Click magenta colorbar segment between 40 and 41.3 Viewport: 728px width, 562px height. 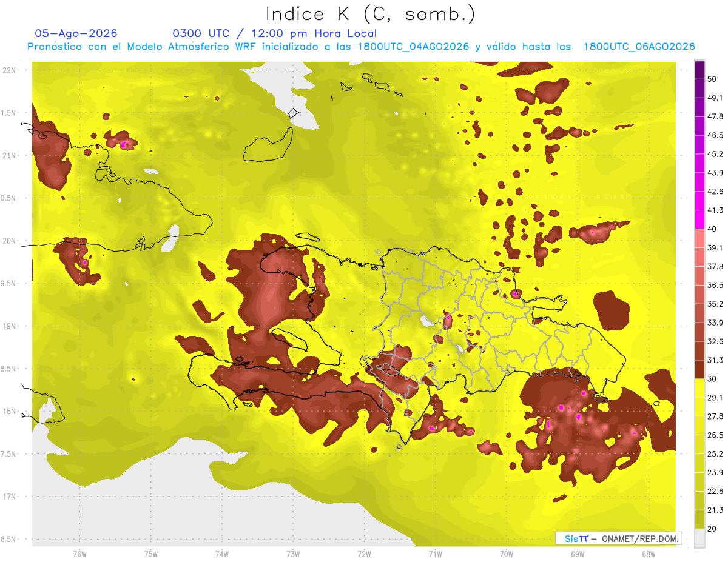pos(700,219)
